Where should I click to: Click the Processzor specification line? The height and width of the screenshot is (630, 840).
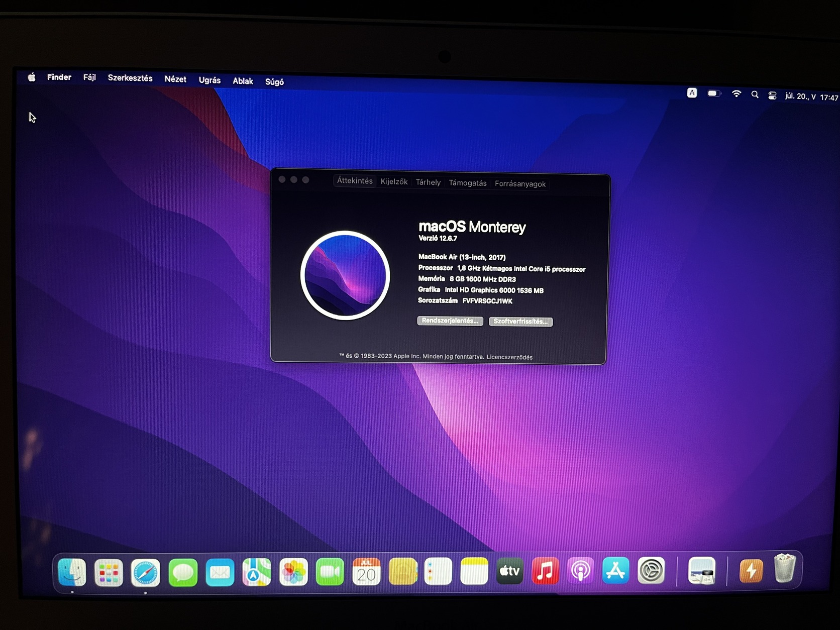click(x=502, y=269)
